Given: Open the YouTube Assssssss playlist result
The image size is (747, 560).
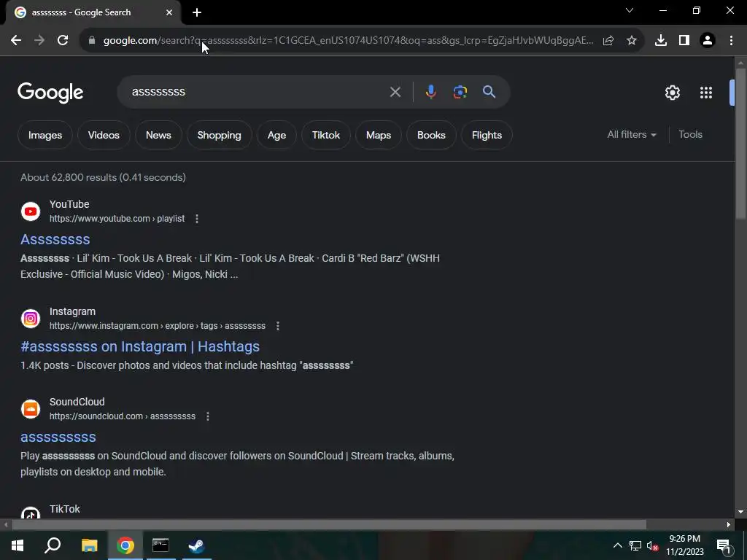Looking at the screenshot, I should coord(55,239).
